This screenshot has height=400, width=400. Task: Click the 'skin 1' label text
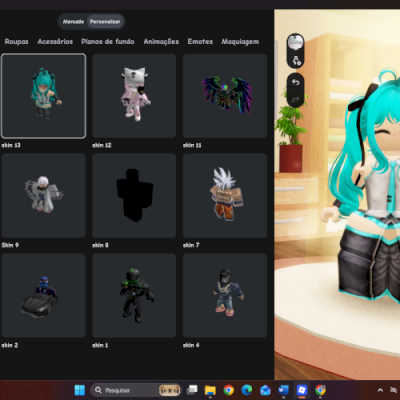click(100, 345)
